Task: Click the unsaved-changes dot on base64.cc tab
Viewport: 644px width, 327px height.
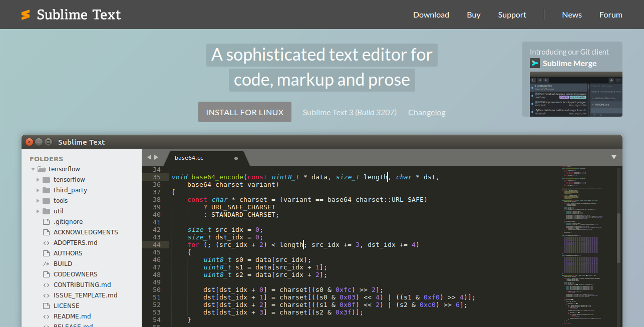Action: (x=236, y=158)
